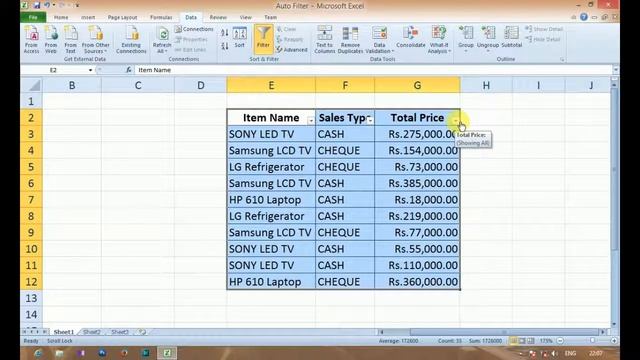640x360 pixels.
Task: Click the Subtotal tool
Action: [x=511, y=38]
